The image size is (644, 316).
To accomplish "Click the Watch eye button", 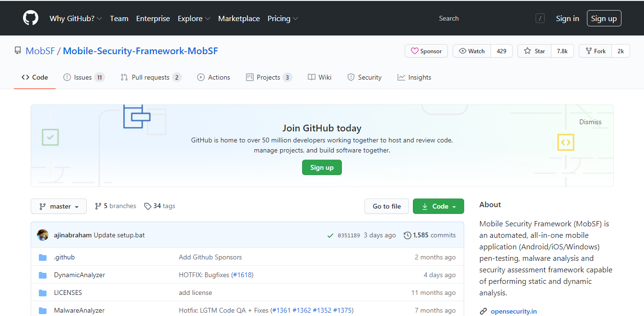I will point(472,51).
